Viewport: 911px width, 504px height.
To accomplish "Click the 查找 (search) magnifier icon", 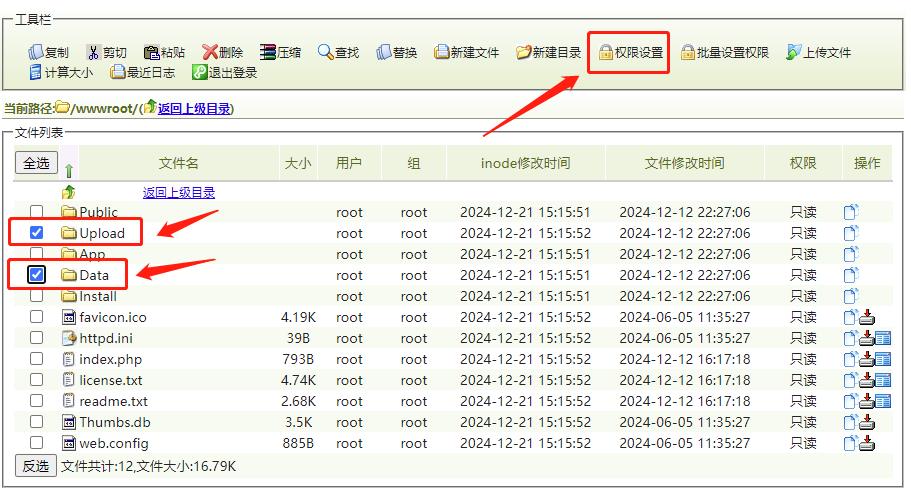I will 326,52.
